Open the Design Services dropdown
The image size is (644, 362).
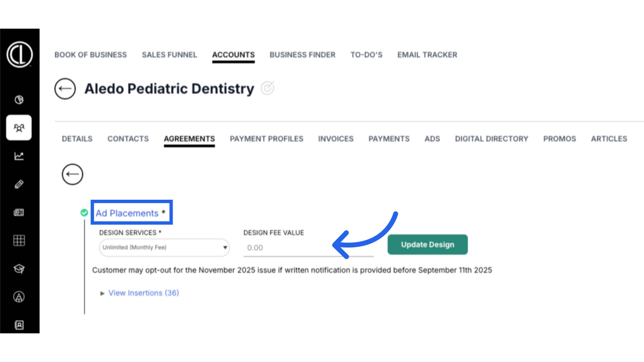164,247
